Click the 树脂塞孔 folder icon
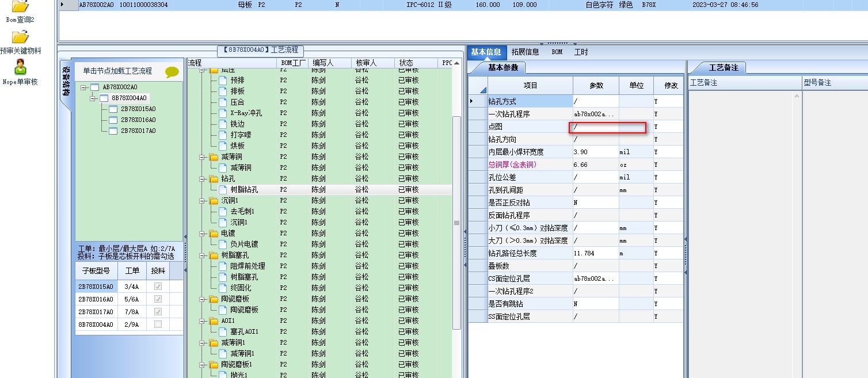The image size is (868, 378). click(x=214, y=255)
